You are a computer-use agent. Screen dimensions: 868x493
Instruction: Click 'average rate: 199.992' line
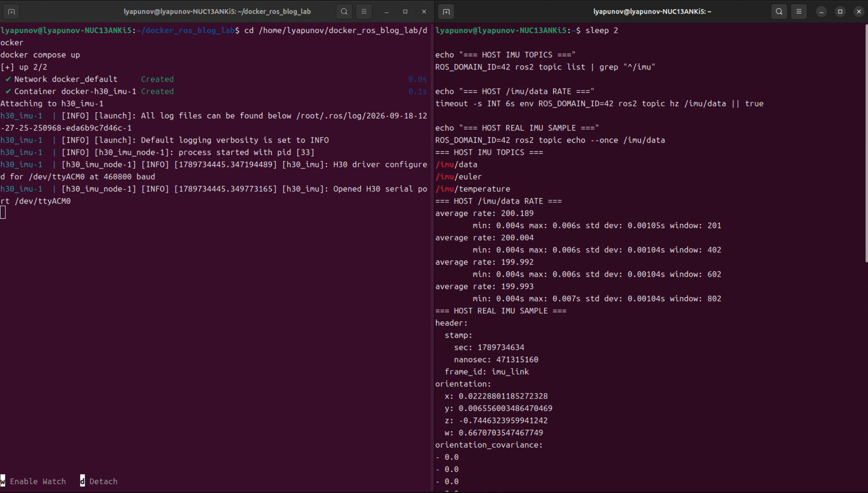pyautogui.click(x=484, y=262)
